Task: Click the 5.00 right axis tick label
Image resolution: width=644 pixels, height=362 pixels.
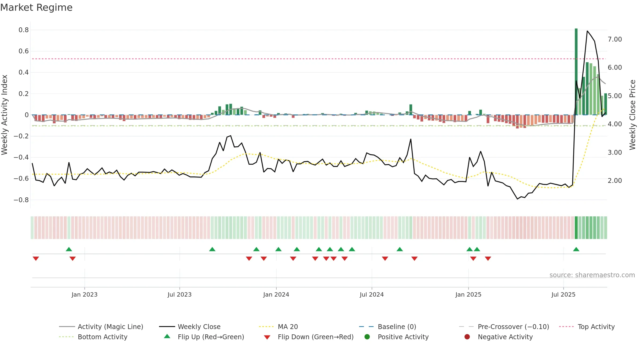Action: point(615,96)
